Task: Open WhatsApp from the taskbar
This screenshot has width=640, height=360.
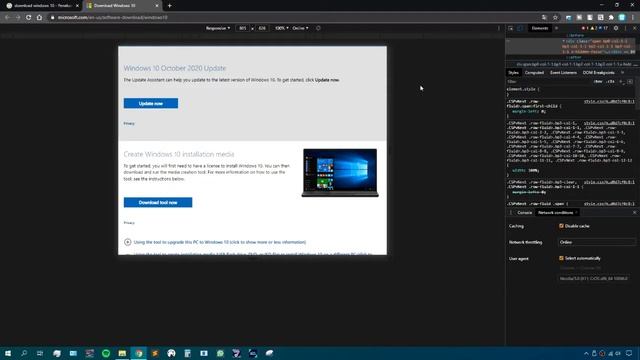Action: [x=220, y=353]
